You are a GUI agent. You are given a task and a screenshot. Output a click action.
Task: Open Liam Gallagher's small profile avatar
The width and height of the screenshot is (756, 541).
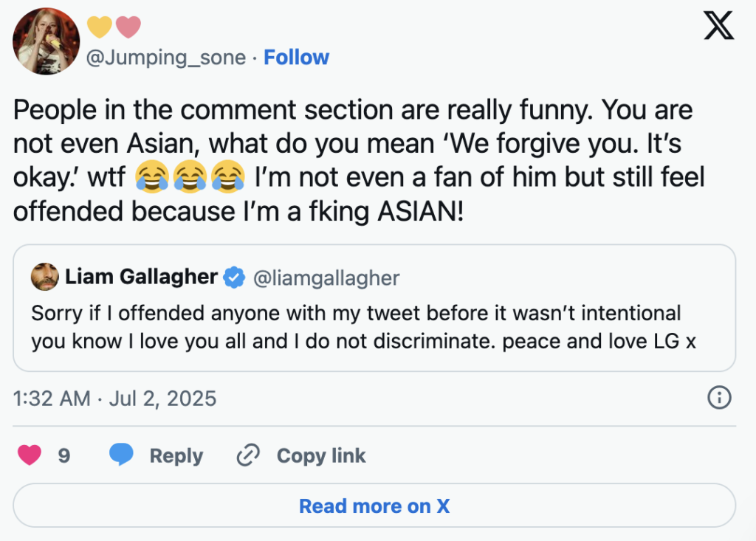tap(44, 278)
